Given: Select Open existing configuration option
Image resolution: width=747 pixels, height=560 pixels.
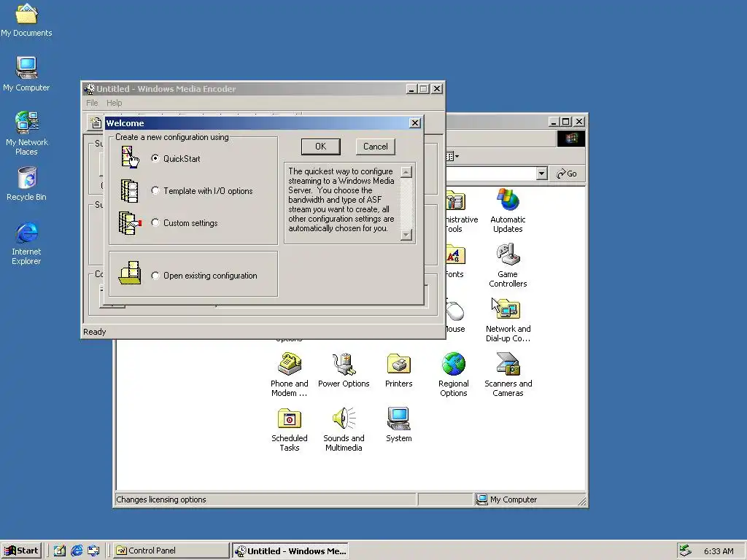Looking at the screenshot, I should click(155, 276).
